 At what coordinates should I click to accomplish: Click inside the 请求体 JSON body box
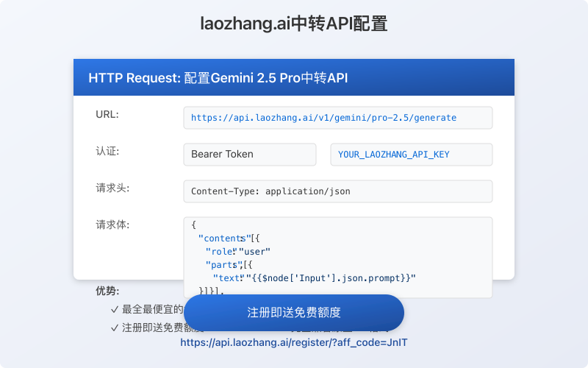click(338, 258)
